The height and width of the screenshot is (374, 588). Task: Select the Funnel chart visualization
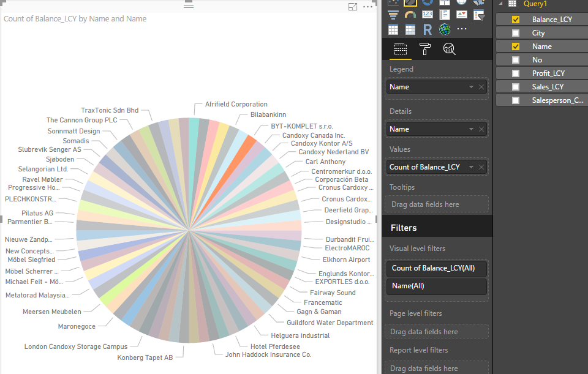pyautogui.click(x=393, y=15)
